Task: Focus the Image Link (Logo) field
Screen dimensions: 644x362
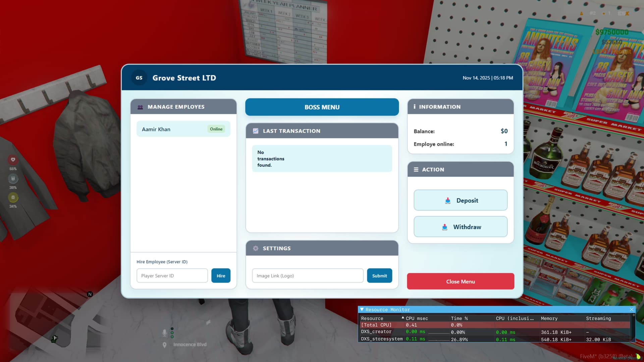Action: pyautogui.click(x=308, y=276)
